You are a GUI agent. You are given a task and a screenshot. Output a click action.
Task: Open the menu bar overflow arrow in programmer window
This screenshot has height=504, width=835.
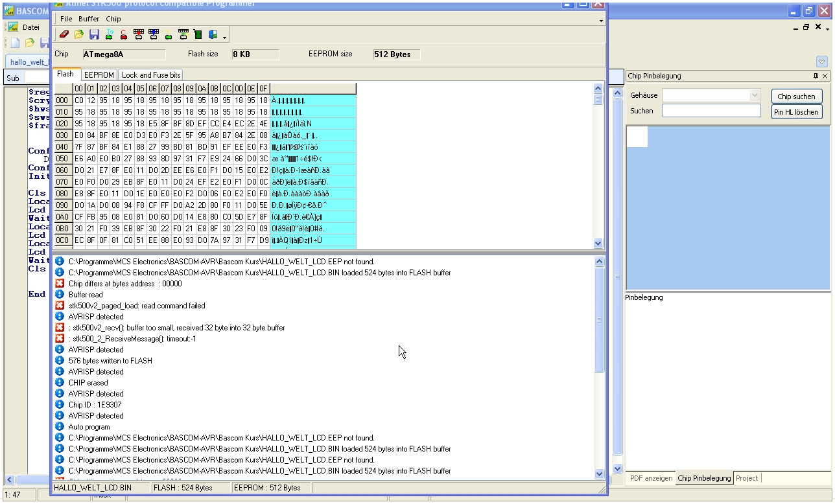coord(601,21)
